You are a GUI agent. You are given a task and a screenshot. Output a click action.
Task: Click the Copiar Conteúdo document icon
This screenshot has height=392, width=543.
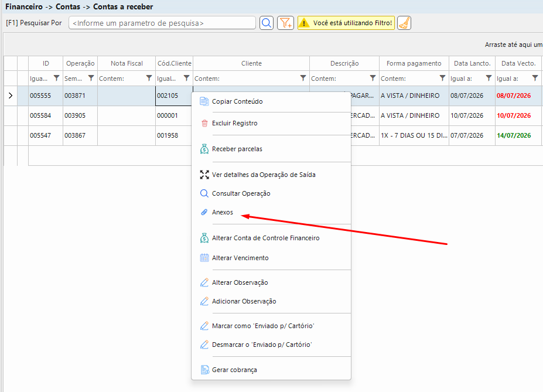click(x=204, y=101)
